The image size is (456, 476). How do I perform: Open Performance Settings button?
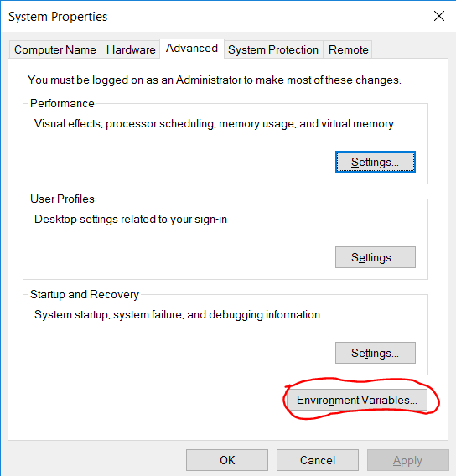[376, 162]
